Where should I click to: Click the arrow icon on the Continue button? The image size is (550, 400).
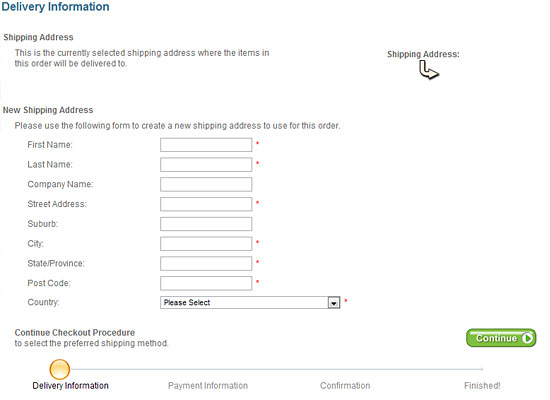527,338
